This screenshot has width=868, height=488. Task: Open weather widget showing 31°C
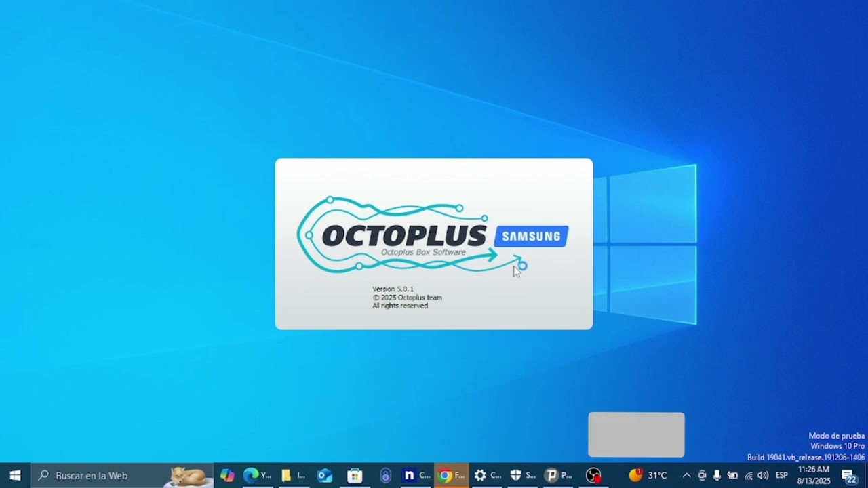pos(648,475)
